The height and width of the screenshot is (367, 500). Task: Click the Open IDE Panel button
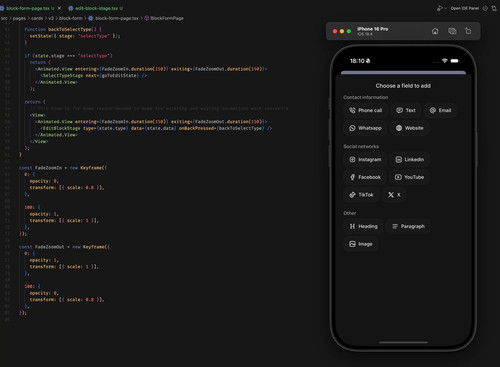click(465, 8)
